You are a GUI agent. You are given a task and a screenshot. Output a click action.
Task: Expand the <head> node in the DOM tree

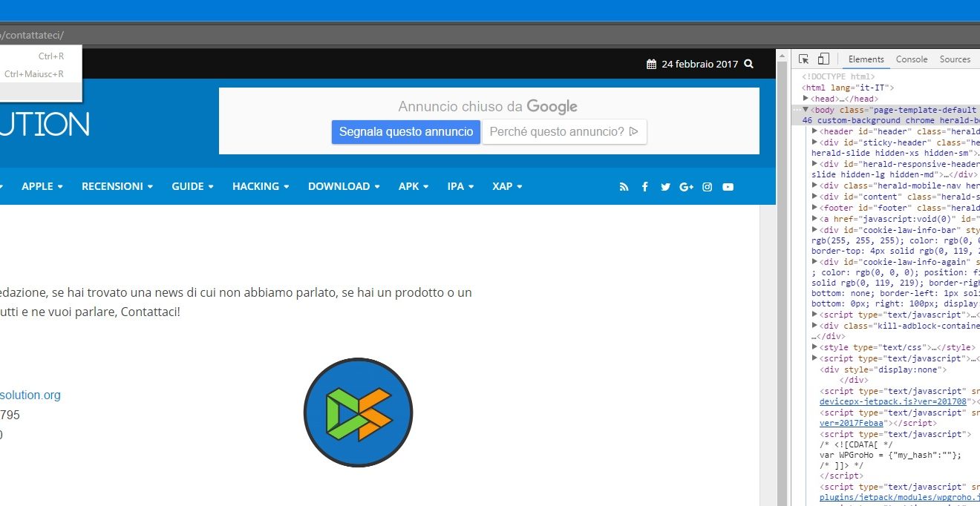coord(806,99)
